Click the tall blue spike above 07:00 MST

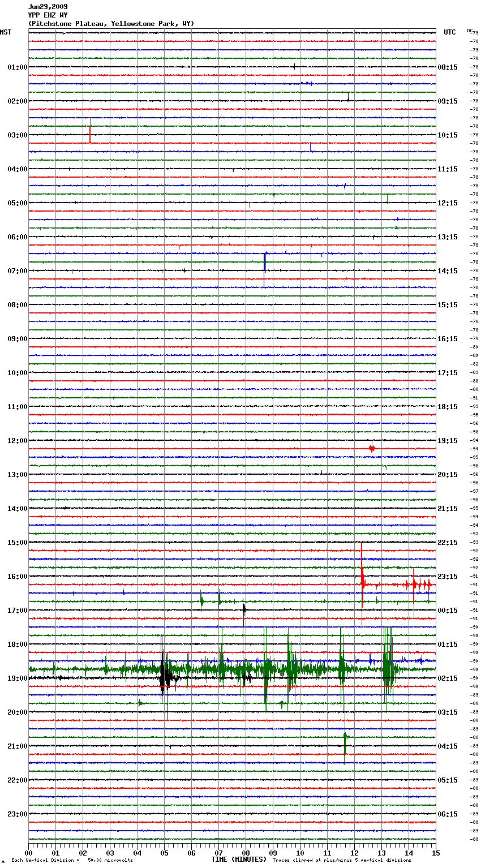coord(264,270)
